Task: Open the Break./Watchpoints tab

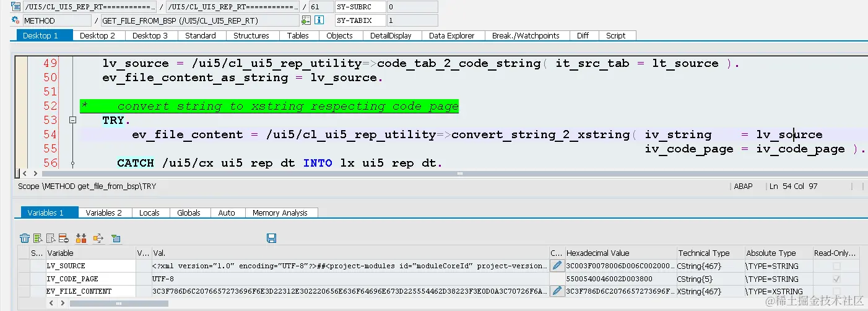Action: [526, 35]
